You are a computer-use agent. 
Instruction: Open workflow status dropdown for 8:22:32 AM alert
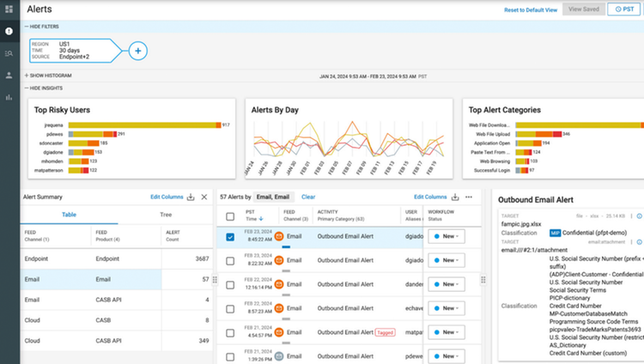[447, 260]
